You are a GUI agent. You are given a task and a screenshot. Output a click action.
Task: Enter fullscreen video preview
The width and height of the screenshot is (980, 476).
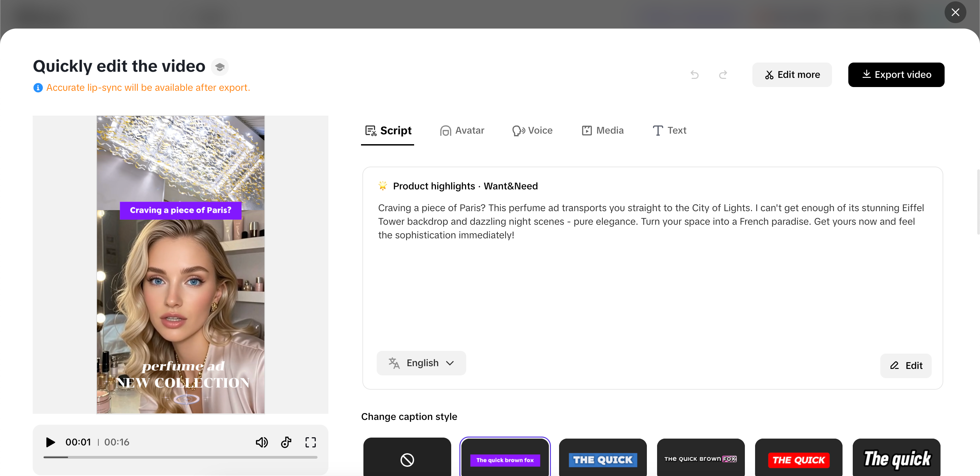tap(310, 442)
